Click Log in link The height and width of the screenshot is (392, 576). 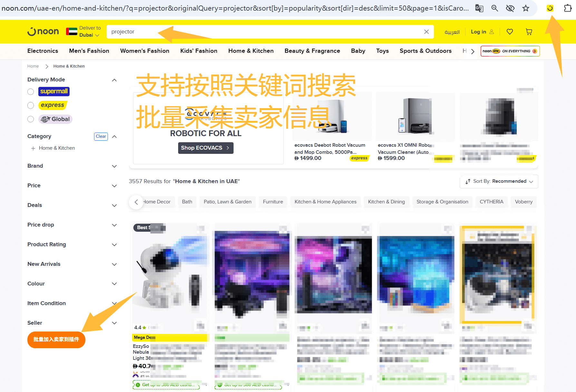478,32
